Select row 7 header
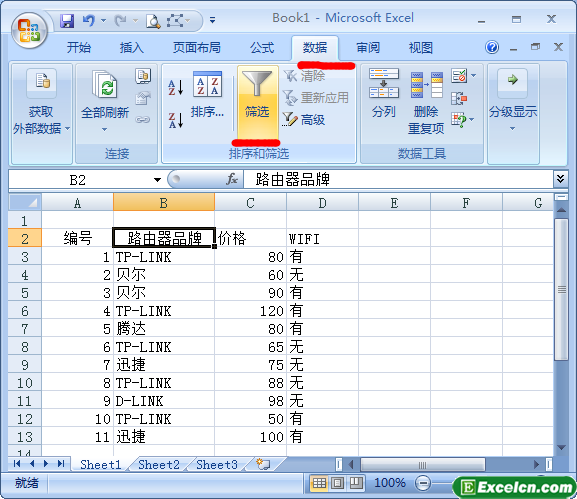 pos(25,329)
